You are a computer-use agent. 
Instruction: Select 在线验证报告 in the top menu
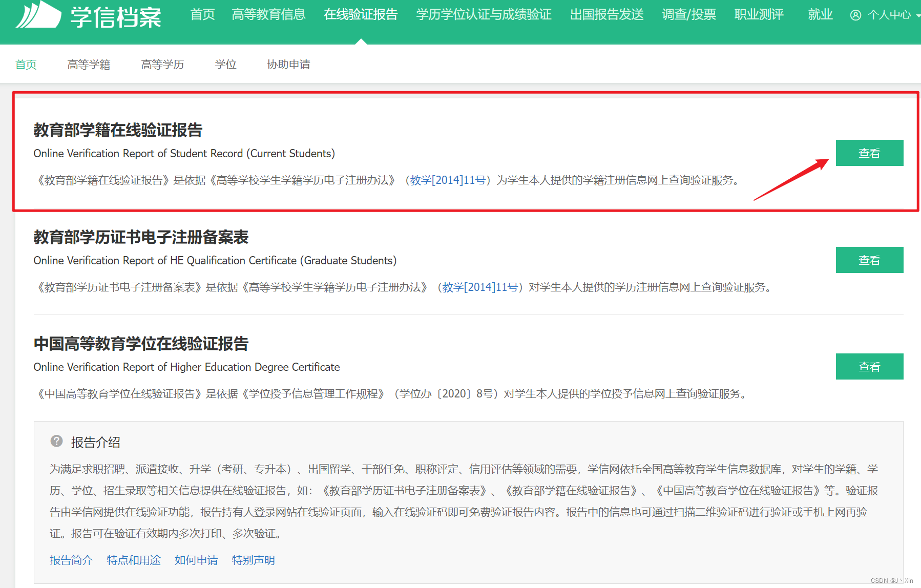pyautogui.click(x=361, y=14)
